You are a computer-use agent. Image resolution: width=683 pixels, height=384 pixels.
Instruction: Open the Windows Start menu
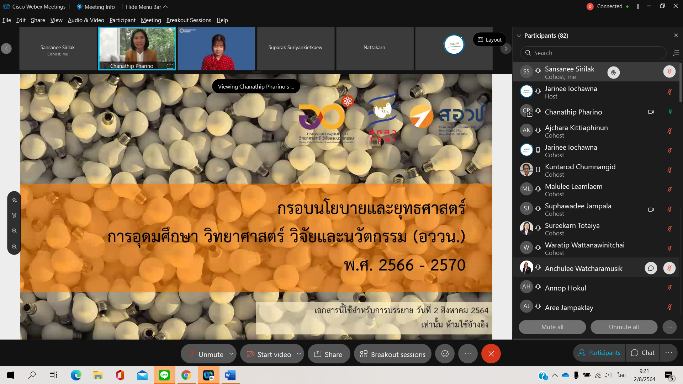[10, 375]
